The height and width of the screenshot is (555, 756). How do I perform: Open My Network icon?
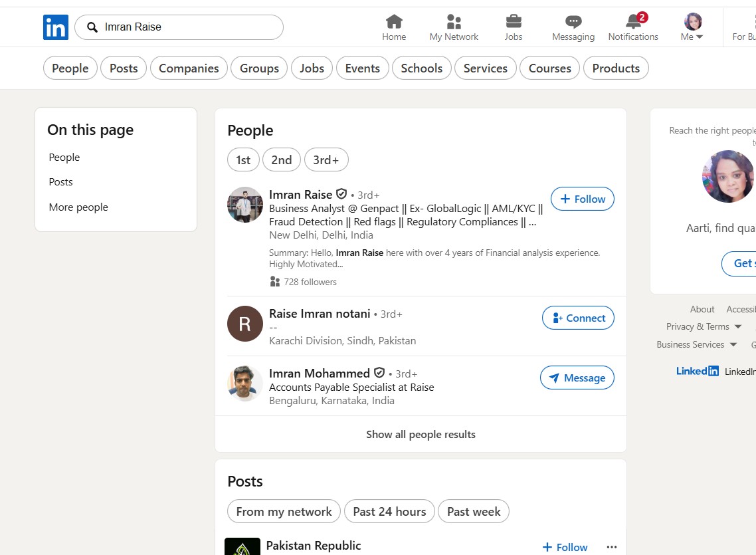click(x=454, y=22)
